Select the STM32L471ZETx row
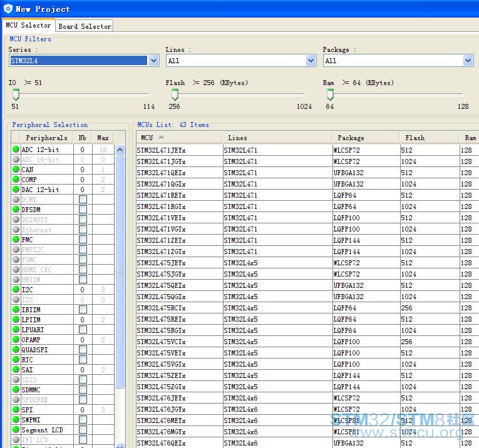The image size is (479, 448). tap(307, 240)
